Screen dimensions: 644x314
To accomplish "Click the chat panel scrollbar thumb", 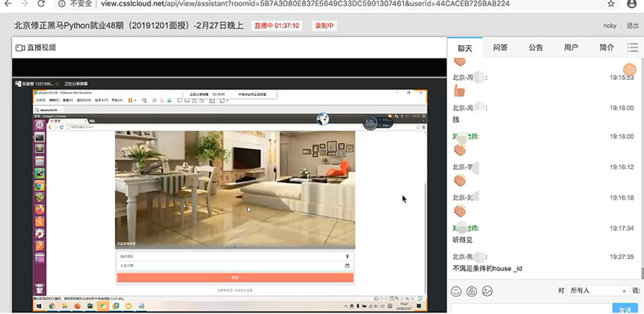I will (642, 273).
